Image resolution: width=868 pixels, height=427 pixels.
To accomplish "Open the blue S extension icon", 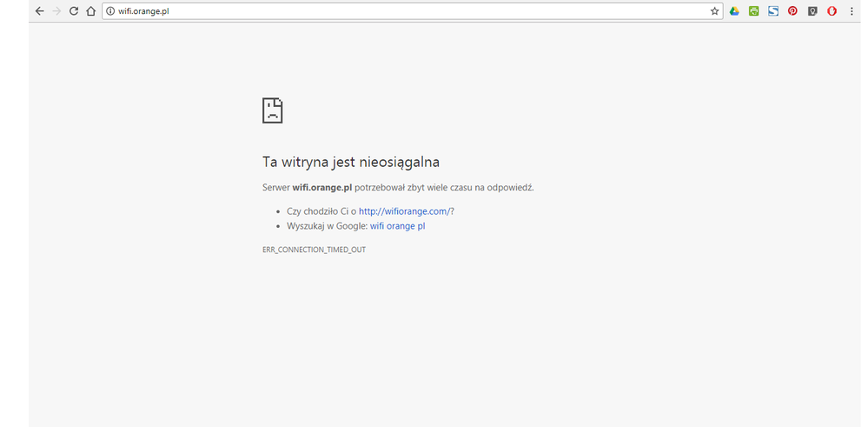I will (773, 11).
